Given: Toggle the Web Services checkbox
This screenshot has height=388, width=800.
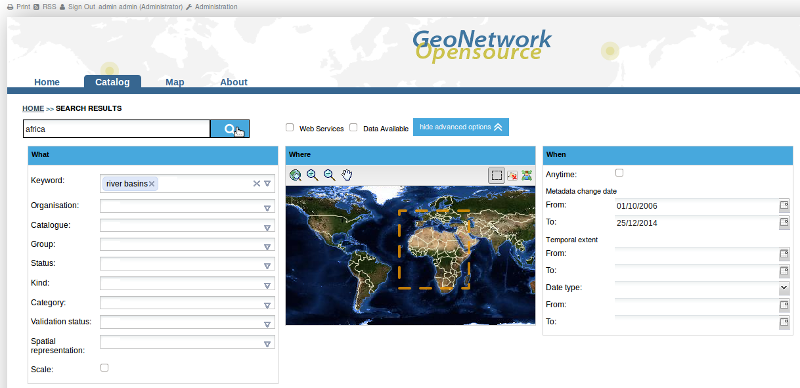Looking at the screenshot, I should [290, 127].
